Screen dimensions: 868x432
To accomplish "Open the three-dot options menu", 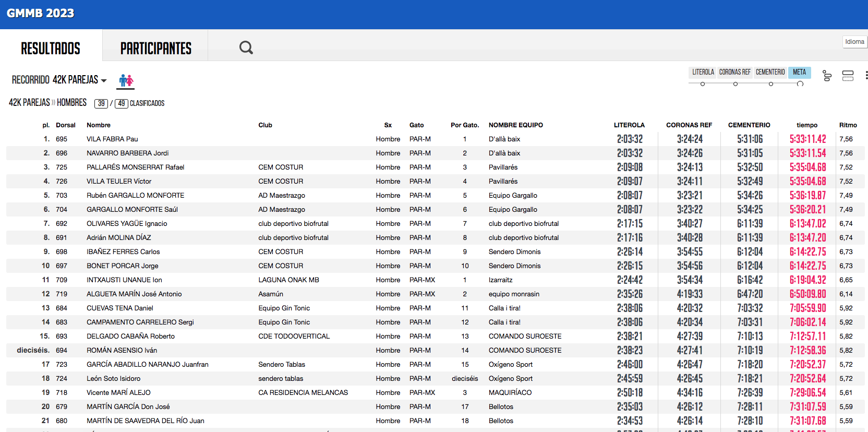I will (866, 76).
